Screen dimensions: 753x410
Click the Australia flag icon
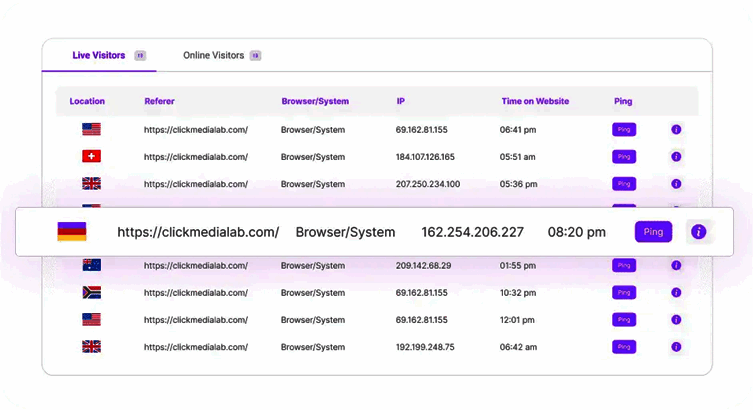(x=92, y=266)
